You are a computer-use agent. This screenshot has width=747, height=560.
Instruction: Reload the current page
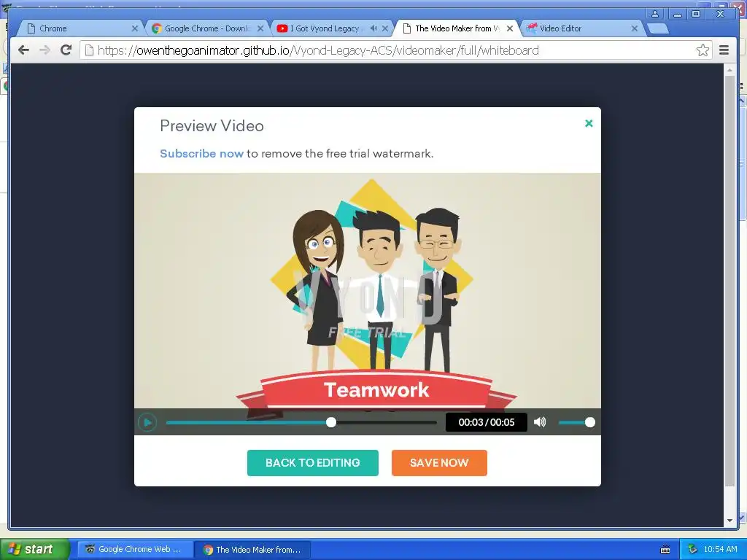(x=66, y=50)
